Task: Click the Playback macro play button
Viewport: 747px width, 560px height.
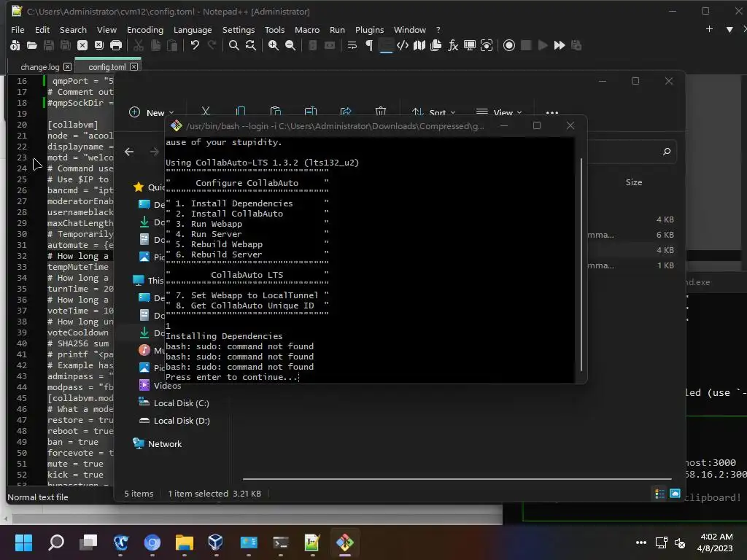Action: click(x=543, y=45)
